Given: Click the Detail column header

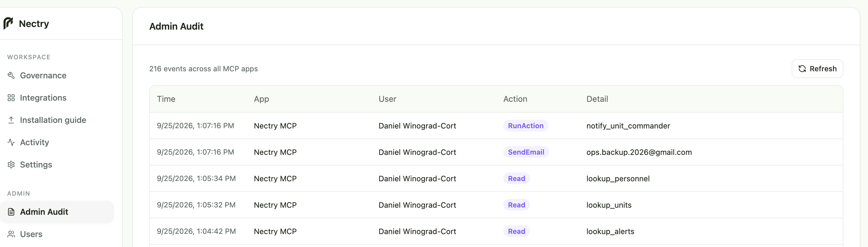Looking at the screenshot, I should [597, 99].
